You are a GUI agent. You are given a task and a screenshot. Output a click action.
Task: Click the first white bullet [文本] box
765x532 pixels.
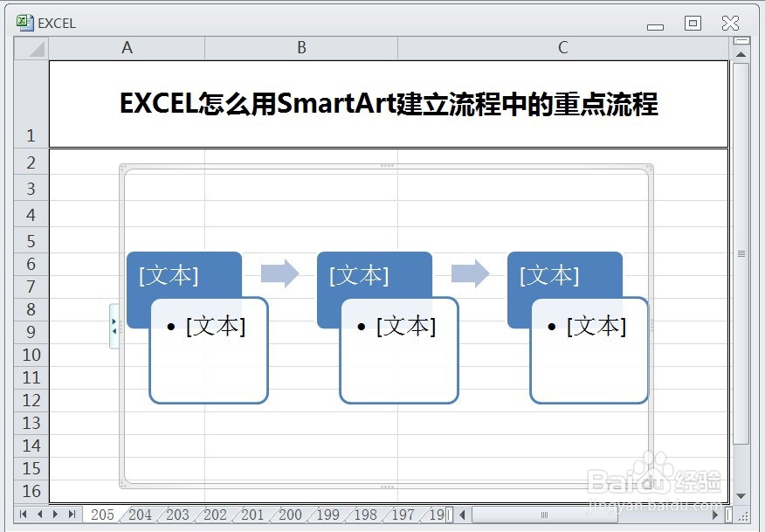(x=209, y=350)
